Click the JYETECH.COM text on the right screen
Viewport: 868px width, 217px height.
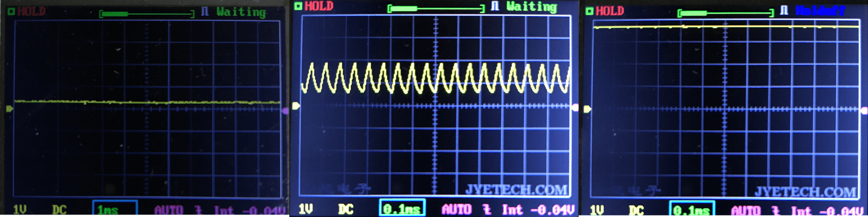(805, 192)
